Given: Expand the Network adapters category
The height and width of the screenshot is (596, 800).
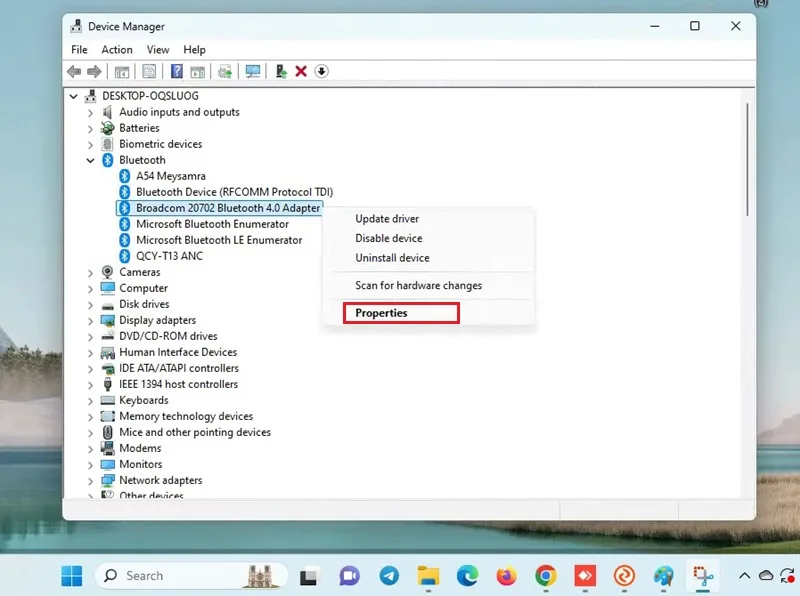Looking at the screenshot, I should coord(90,481).
